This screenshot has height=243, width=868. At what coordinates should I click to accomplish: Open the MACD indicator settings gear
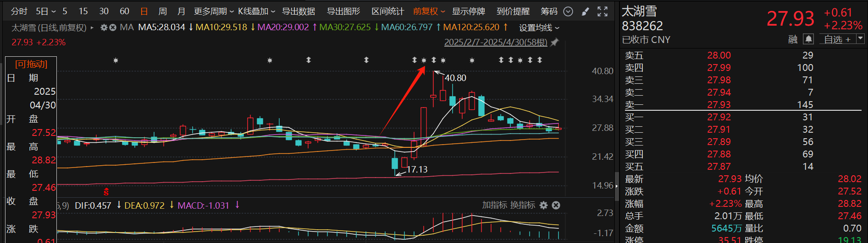coord(544,205)
